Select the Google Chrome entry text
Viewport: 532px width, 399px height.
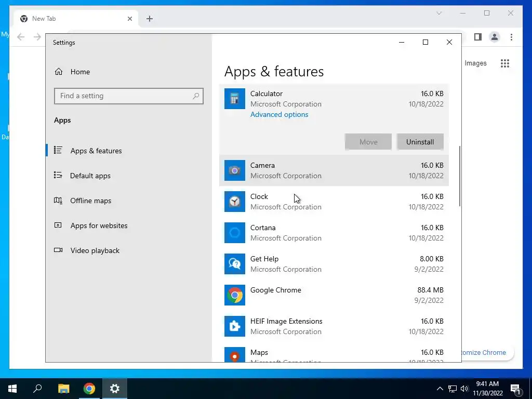[x=275, y=290]
